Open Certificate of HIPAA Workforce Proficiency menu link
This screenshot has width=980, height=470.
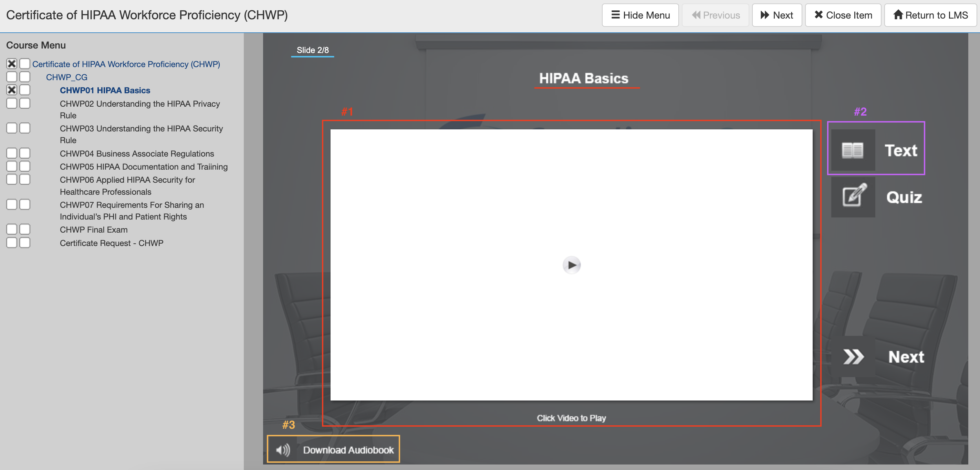126,64
